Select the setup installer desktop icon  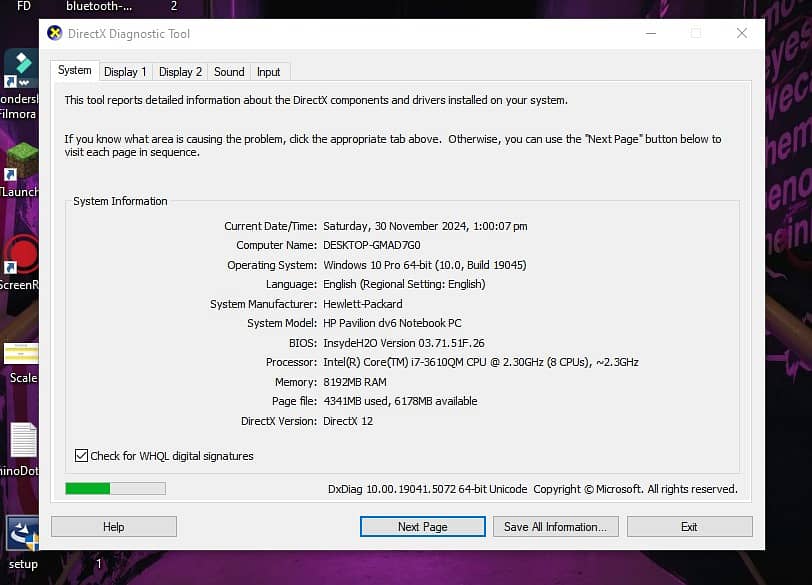[x=22, y=535]
